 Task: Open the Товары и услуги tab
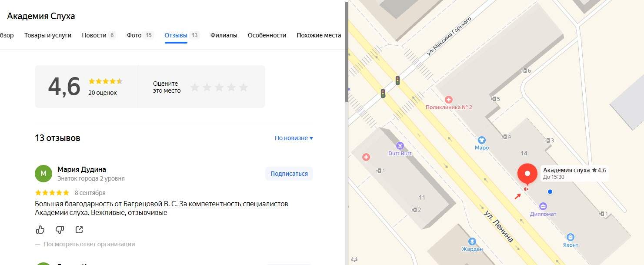48,35
